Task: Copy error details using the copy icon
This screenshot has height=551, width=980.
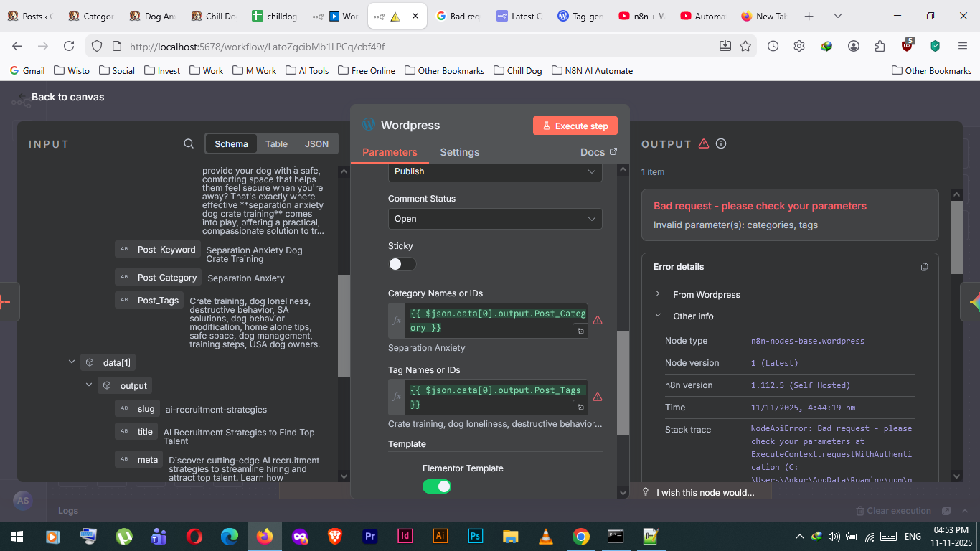Action: tap(925, 267)
